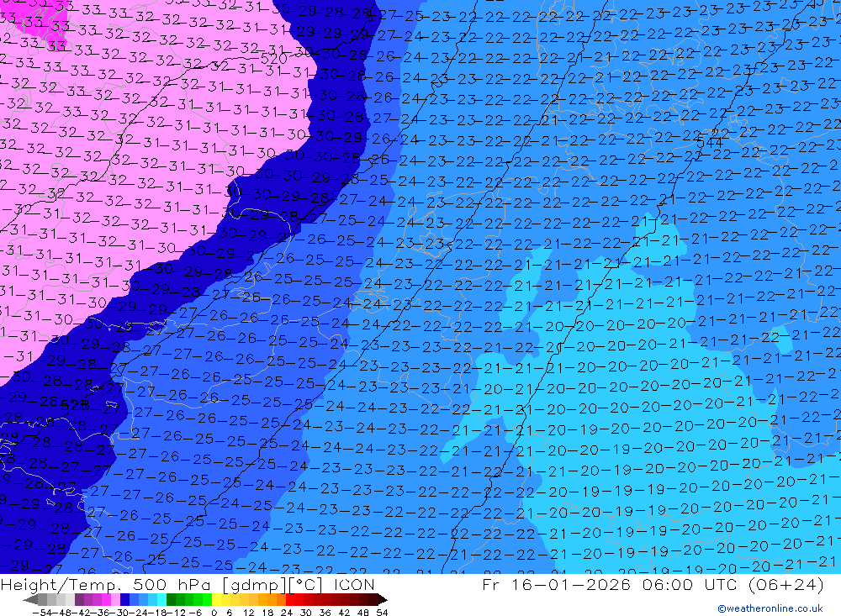Click the 'ICON' model name in title

tap(354, 584)
